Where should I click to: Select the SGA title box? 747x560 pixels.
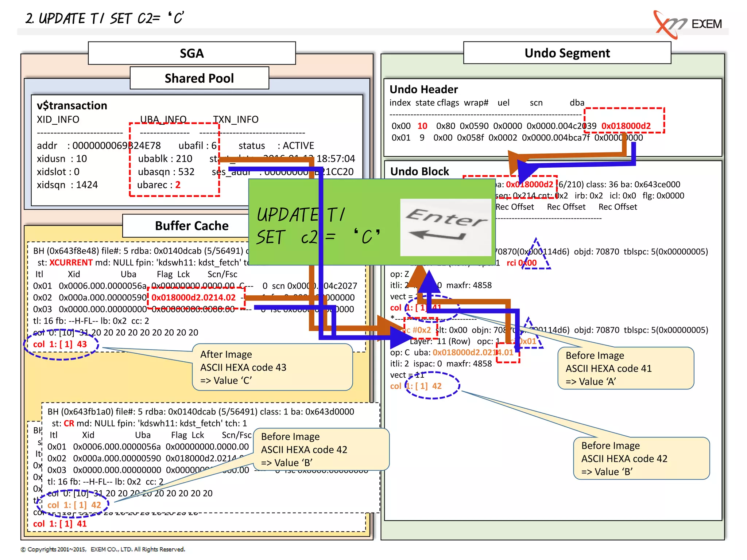(x=191, y=53)
